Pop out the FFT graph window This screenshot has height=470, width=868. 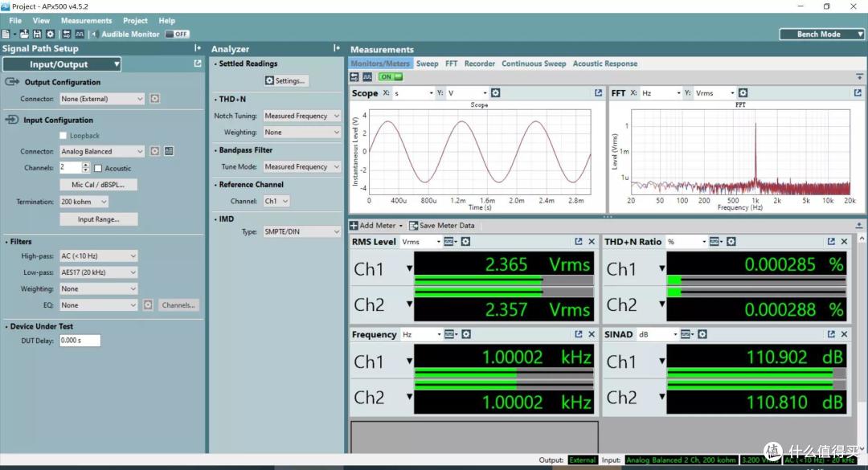pyautogui.click(x=858, y=93)
